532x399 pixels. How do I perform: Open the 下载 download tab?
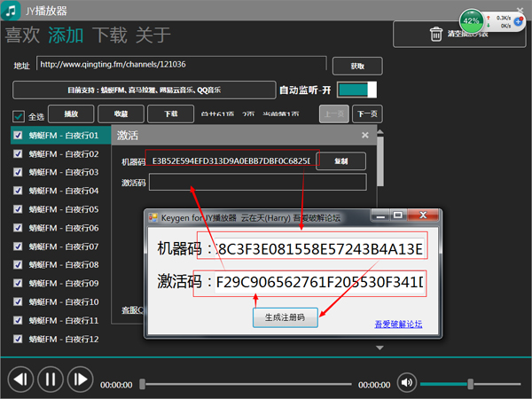[x=110, y=35]
